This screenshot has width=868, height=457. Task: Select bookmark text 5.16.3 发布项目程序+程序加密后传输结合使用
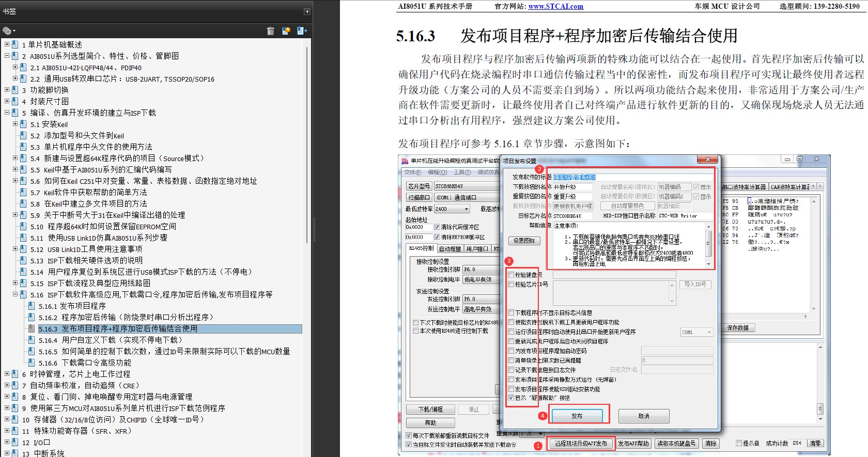[118, 328]
